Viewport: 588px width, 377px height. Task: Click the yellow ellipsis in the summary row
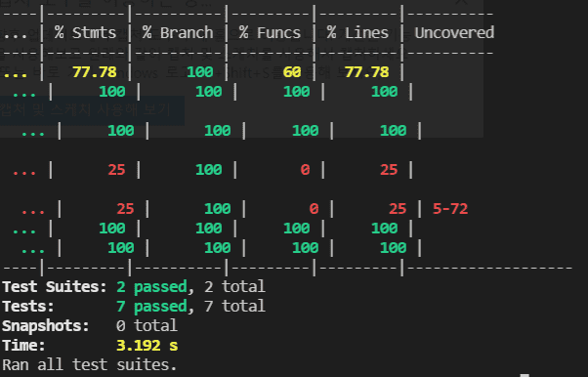pyautogui.click(x=15, y=74)
